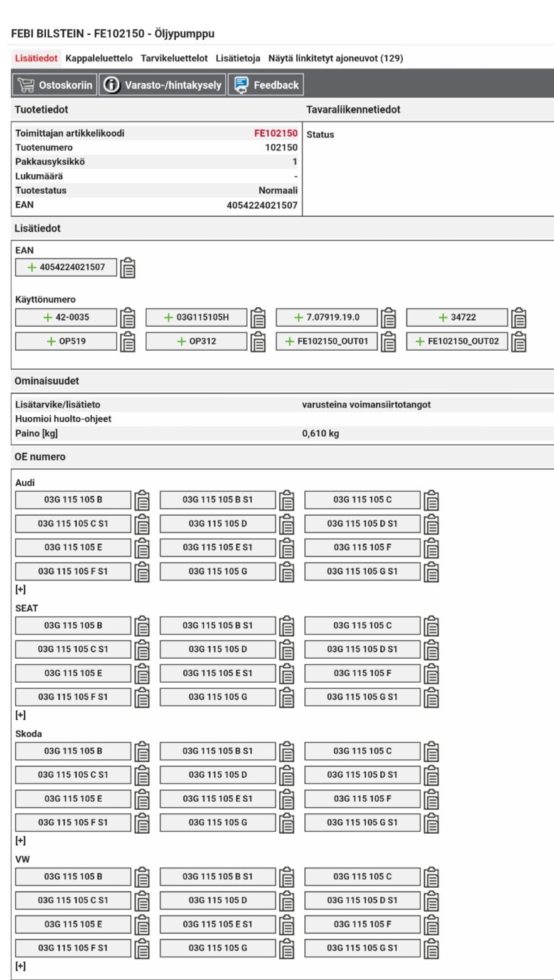Copy Skoda 03G 115 105 E S1 clipboard icon
Viewport: 554px width, 980px height.
pyautogui.click(x=287, y=799)
